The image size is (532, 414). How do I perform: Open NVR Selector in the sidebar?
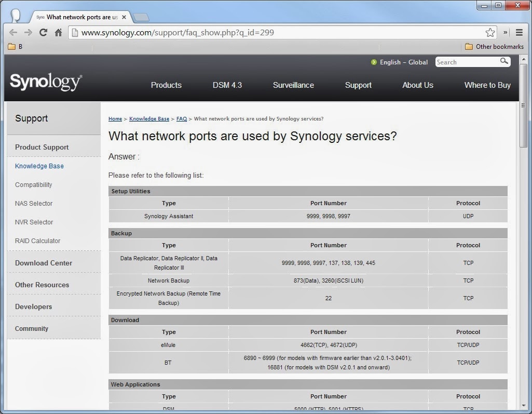pyautogui.click(x=34, y=222)
